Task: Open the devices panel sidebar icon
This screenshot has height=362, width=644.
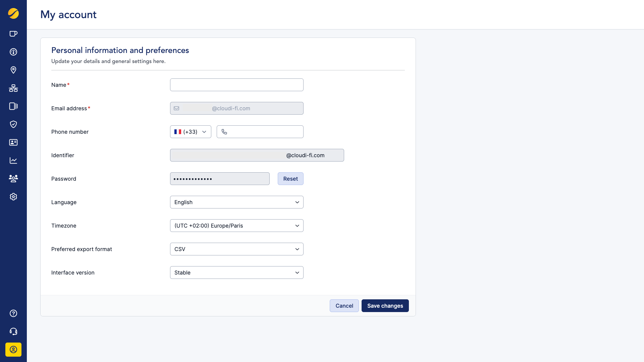Action: point(13,106)
